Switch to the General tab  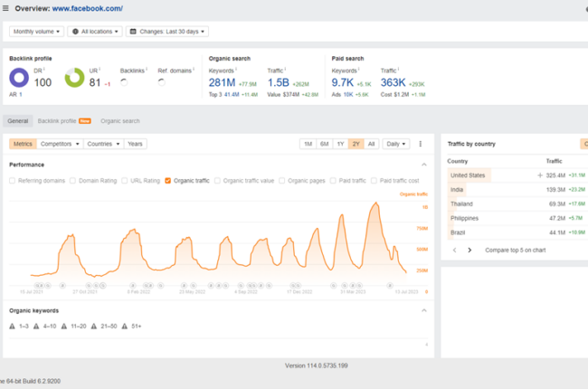click(x=17, y=121)
